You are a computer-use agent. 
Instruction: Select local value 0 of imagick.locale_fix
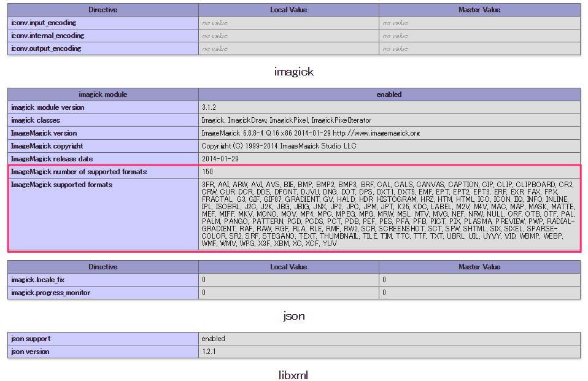(204, 280)
